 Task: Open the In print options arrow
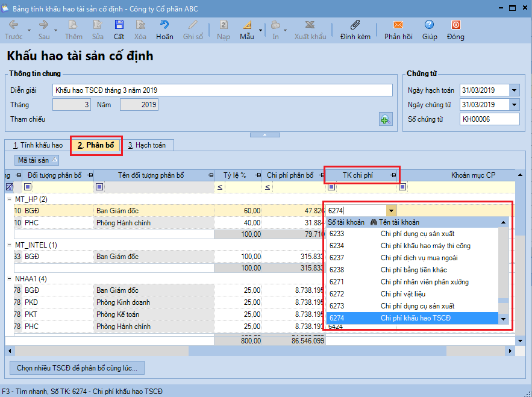point(286,30)
